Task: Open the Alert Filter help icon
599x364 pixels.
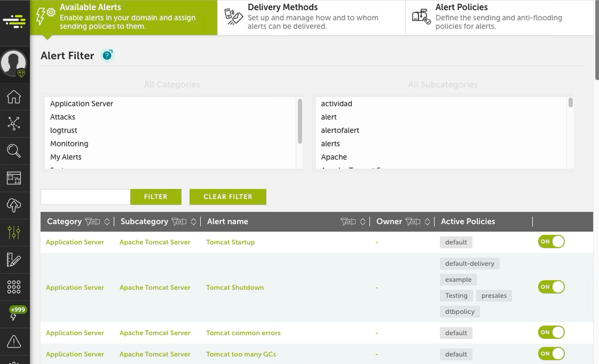Action: click(107, 55)
